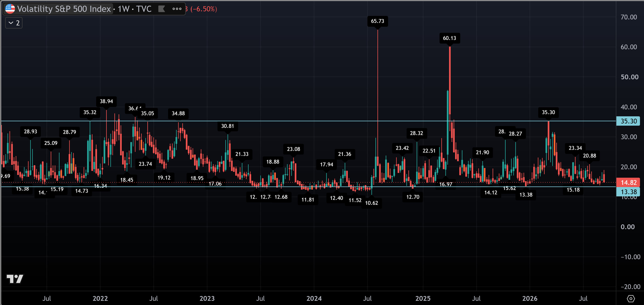Screen dimensions: 644x305
Task: Click the Volatility S&P 500 Index symbol title
Action: (x=64, y=9)
